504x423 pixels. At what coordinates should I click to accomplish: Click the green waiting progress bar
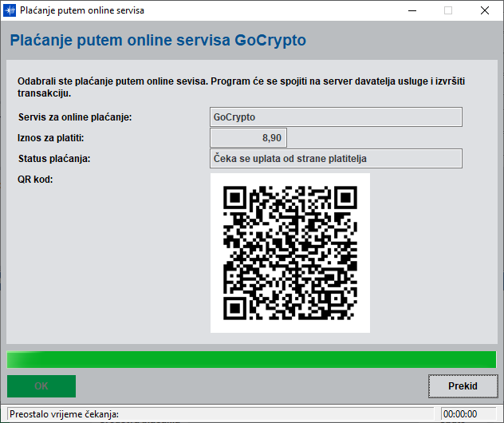tap(251, 359)
